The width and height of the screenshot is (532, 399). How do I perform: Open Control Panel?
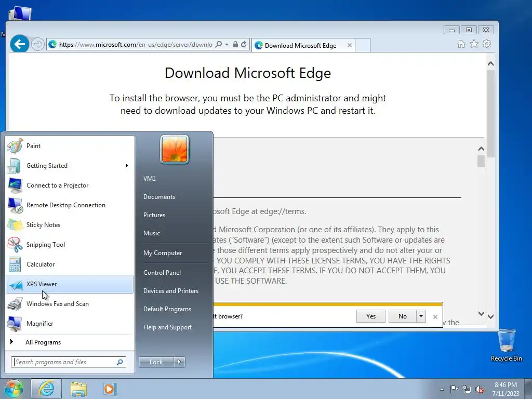[162, 272]
